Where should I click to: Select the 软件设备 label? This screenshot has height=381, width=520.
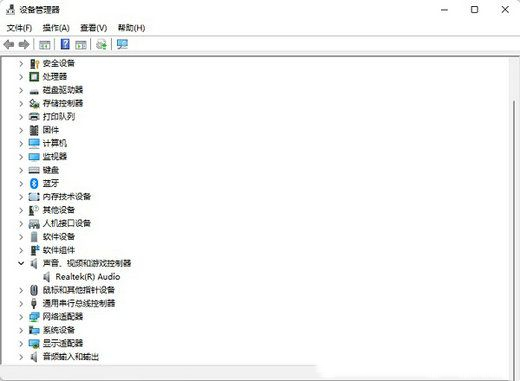click(x=59, y=237)
